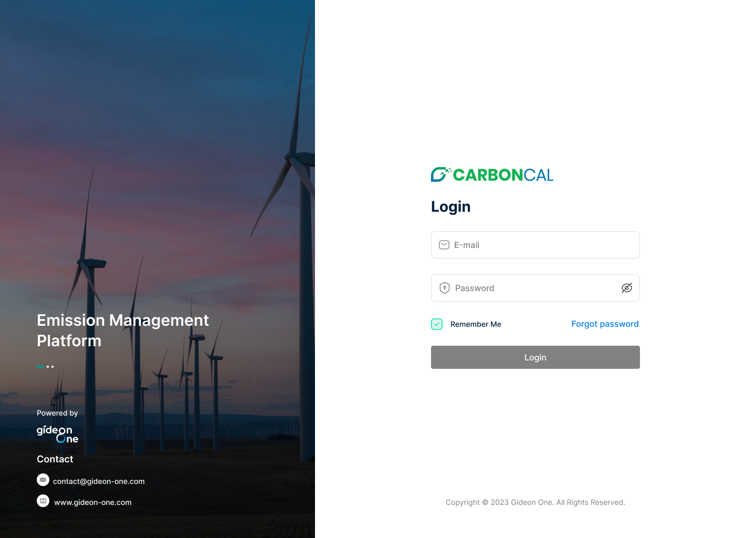Open the contact@gideon-one.com email link
This screenshot has height=538, width=756.
[99, 481]
